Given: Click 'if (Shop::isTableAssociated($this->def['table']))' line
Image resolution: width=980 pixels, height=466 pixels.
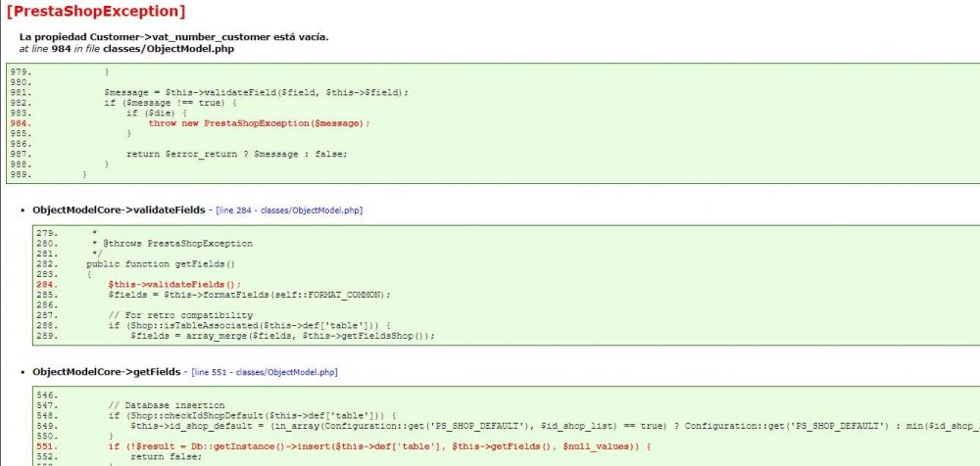Looking at the screenshot, I should (249, 325).
